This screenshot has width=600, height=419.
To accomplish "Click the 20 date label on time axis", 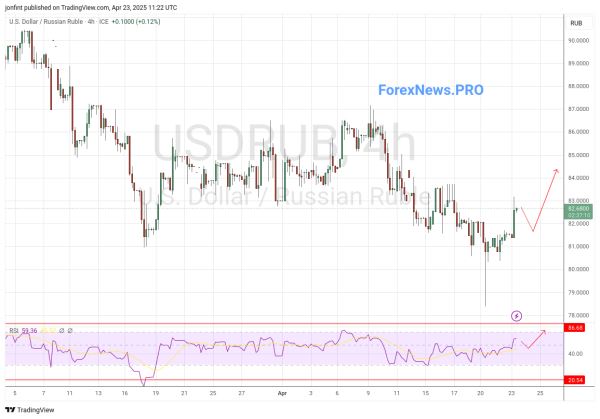I will point(481,393).
